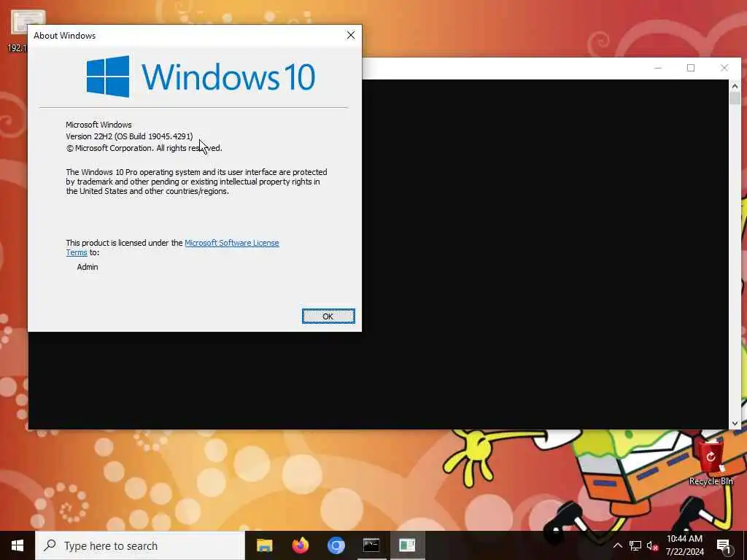
Task: Click the Windows logo in About dialog
Action: coord(108,77)
